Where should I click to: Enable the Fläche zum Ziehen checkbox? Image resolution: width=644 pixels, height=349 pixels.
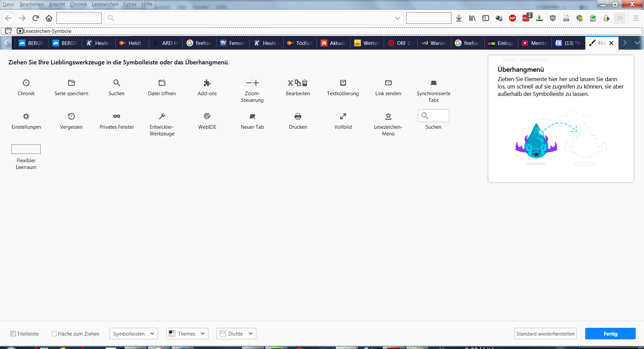(x=54, y=334)
